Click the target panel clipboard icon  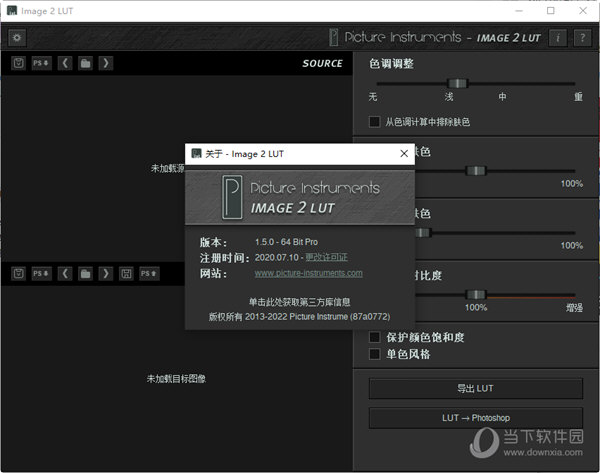tap(18, 273)
